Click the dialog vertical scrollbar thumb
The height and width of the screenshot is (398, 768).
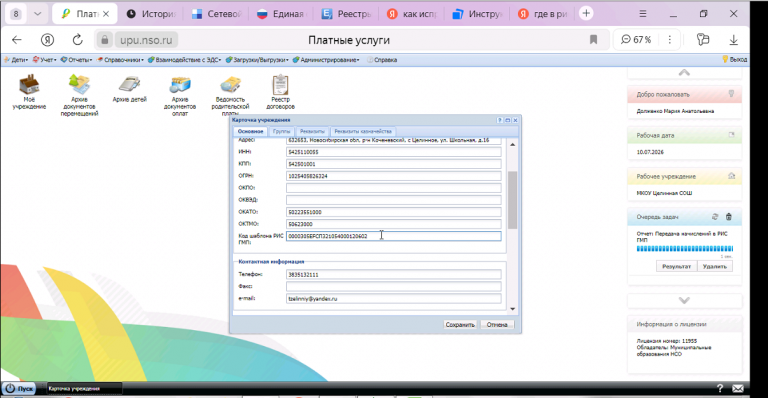(x=512, y=200)
